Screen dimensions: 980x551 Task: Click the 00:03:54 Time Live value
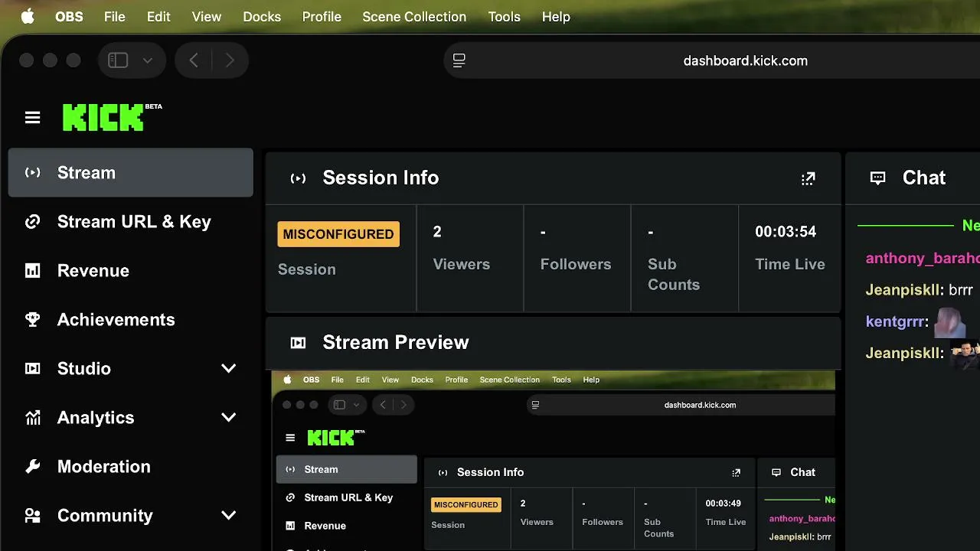coord(786,232)
